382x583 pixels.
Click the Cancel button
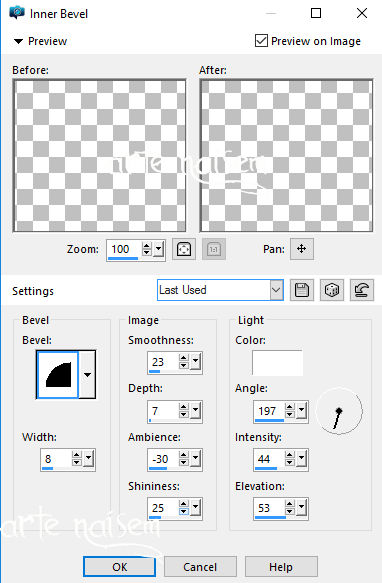(x=200, y=567)
